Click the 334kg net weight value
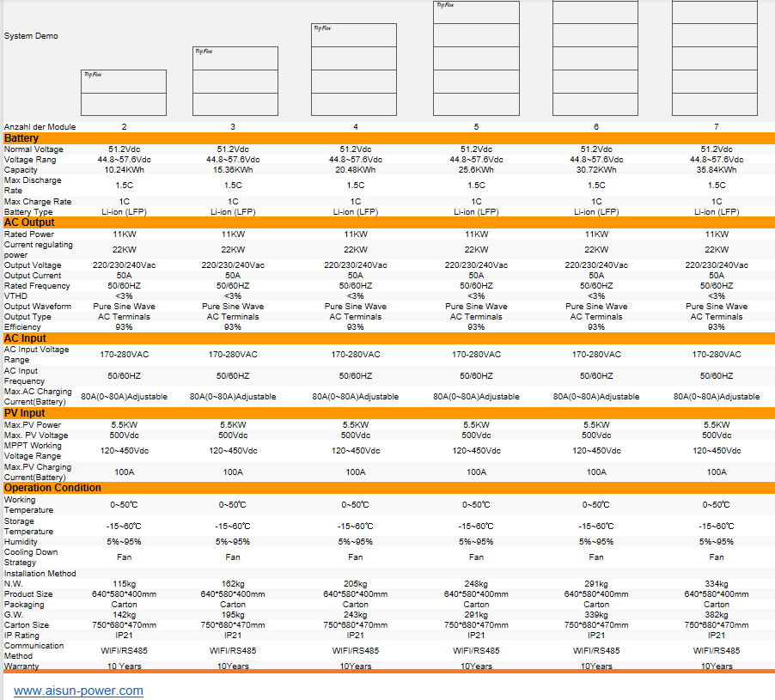 (x=717, y=584)
